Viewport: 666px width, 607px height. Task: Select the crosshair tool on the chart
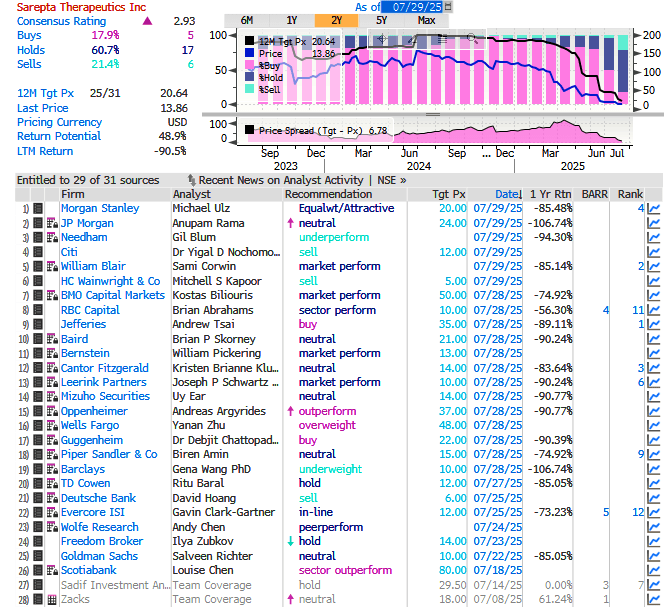coord(381,41)
